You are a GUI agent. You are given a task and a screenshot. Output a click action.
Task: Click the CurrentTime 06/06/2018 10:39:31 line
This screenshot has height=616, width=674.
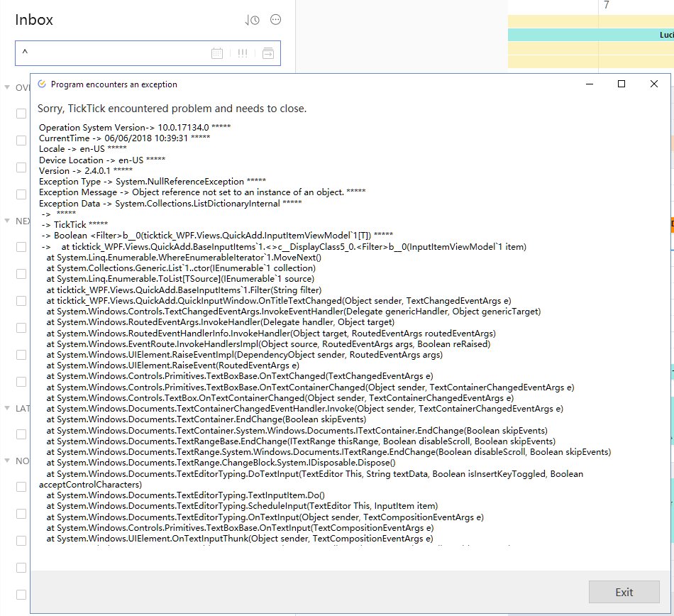(124, 138)
